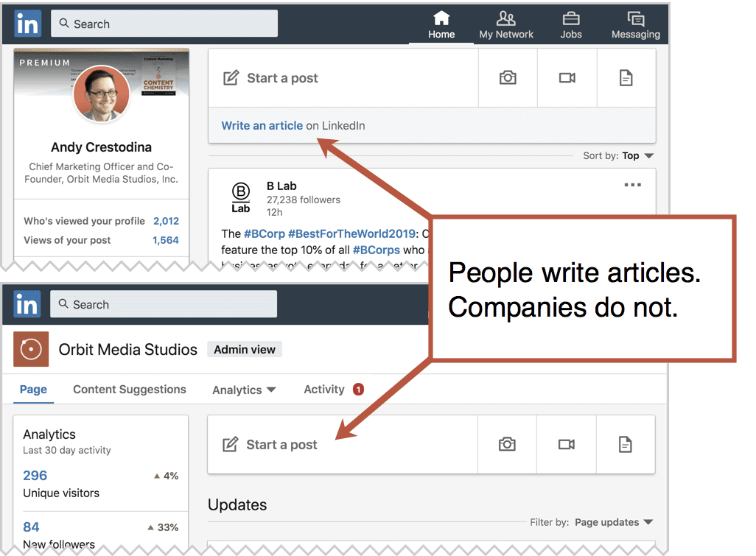Click the Last 30 day activity label
The width and height of the screenshot is (756, 556).
click(x=67, y=450)
